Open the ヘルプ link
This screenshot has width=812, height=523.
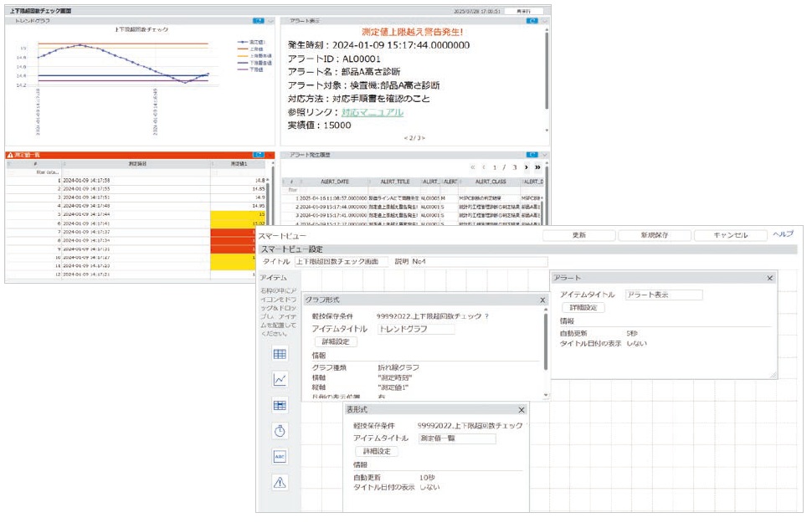pyautogui.click(x=783, y=234)
